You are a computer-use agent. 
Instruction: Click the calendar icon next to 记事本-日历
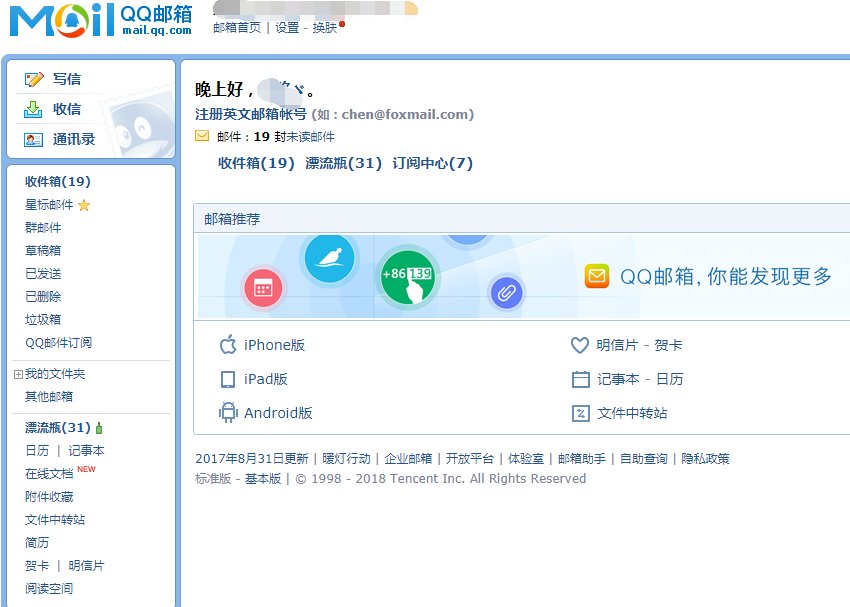pyautogui.click(x=579, y=379)
